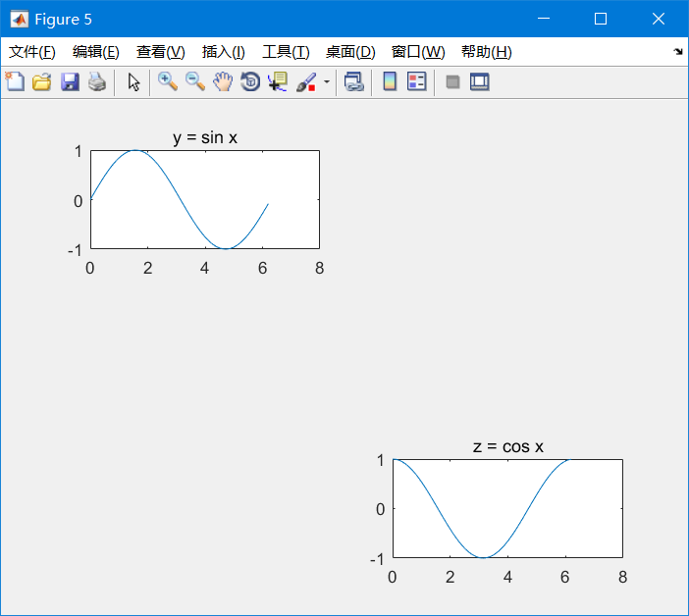689x616 pixels.
Task: Close the Figure 5 window
Action: coord(659,19)
